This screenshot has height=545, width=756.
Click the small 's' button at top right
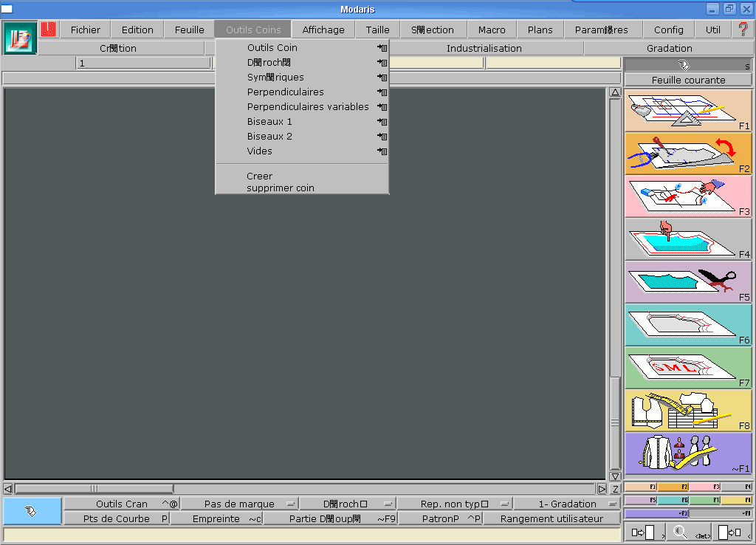coord(747,66)
